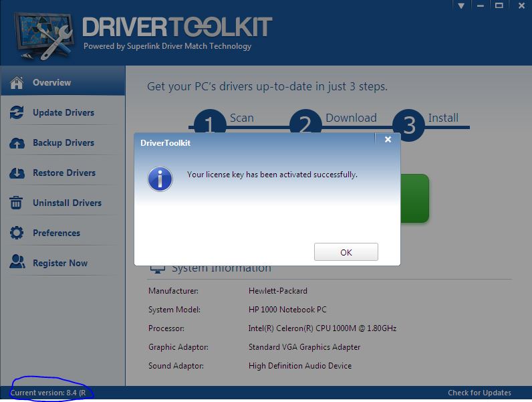Click the Check for Updates link
532x402 pixels.
coord(479,393)
